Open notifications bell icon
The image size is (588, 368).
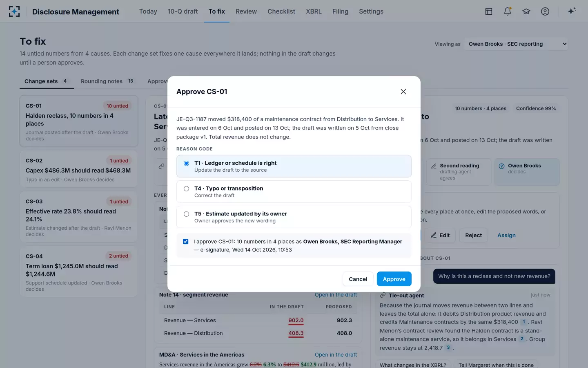[508, 11]
